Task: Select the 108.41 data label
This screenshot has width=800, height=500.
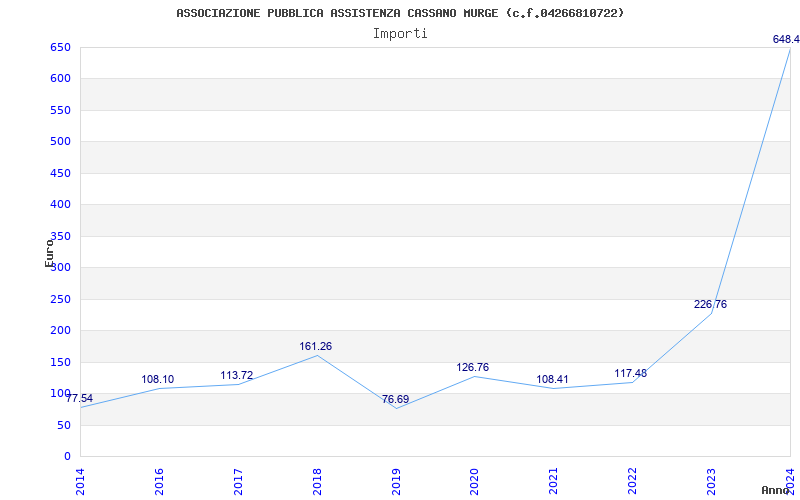Action: tap(551, 380)
